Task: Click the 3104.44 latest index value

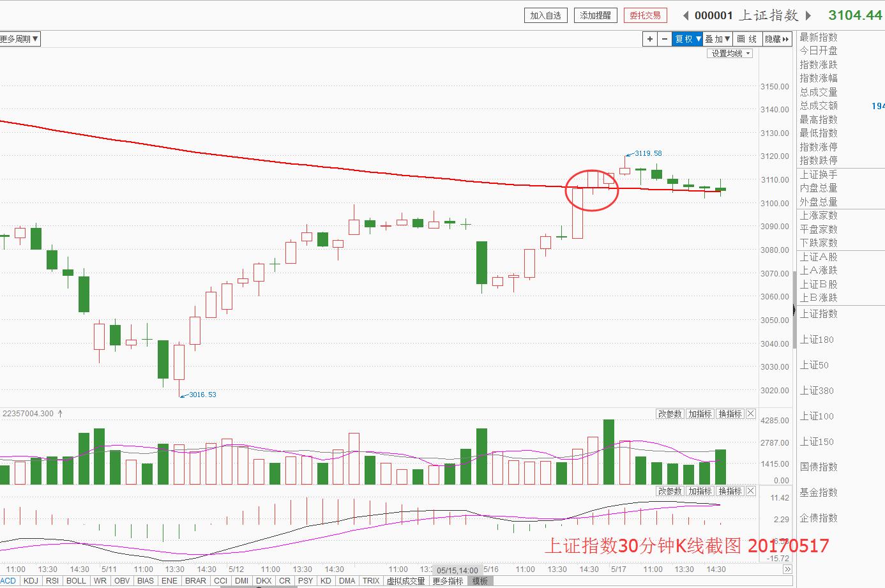Action: coord(855,15)
